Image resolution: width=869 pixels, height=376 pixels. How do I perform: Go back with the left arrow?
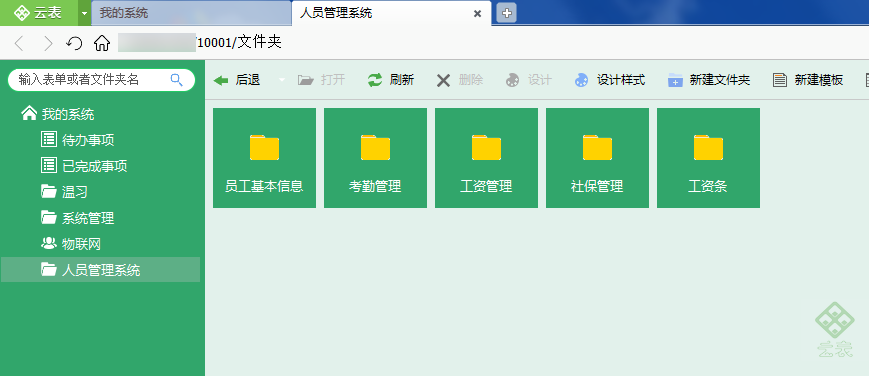pyautogui.click(x=19, y=43)
